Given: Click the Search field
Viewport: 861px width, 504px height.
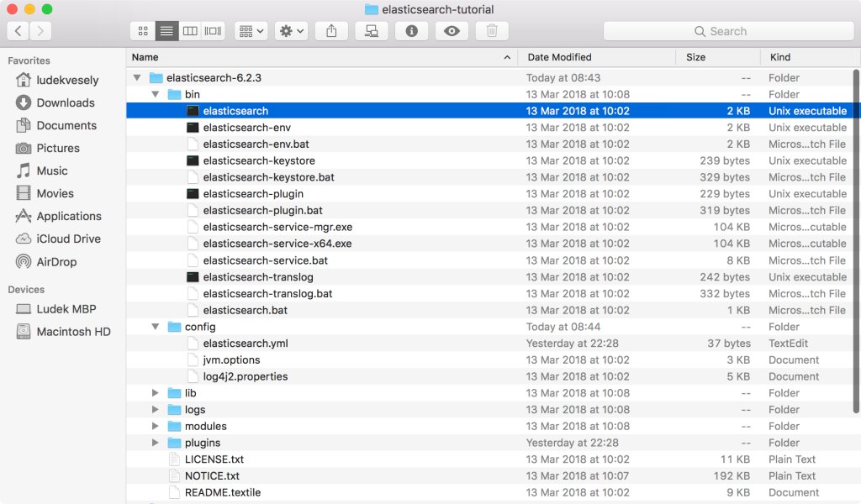Looking at the screenshot, I should (728, 31).
